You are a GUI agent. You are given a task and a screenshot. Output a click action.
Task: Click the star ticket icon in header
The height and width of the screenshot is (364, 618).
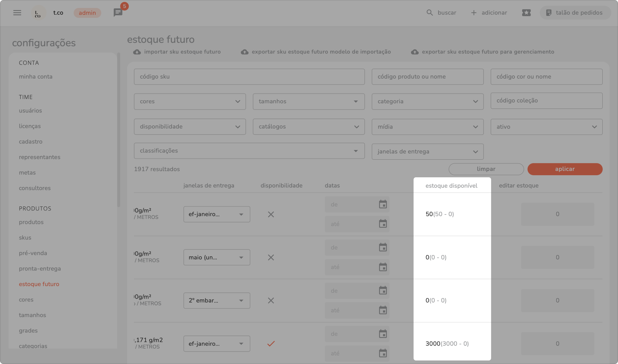point(526,13)
